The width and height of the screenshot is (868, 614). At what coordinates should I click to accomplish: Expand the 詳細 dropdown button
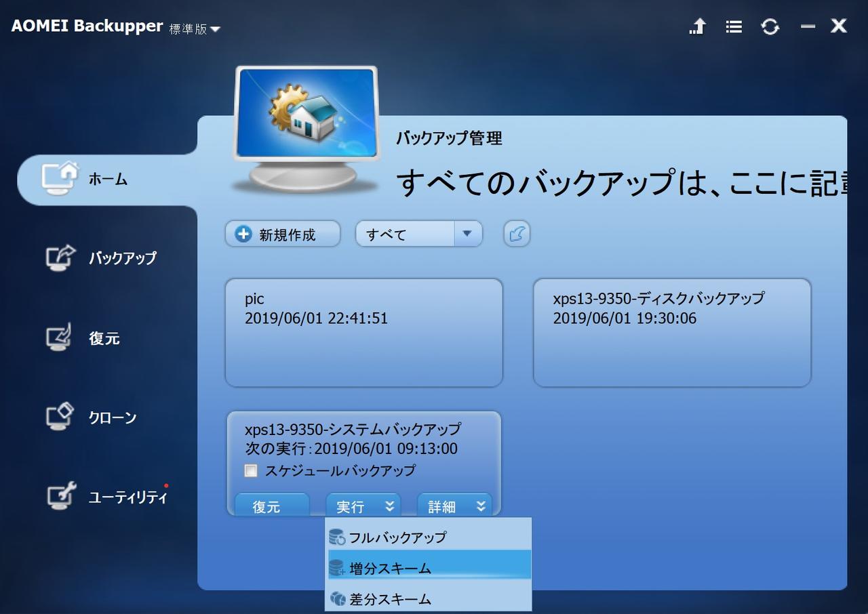click(454, 506)
